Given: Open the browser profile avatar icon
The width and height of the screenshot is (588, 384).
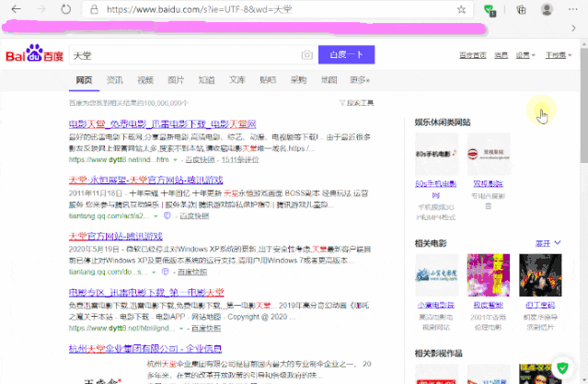Looking at the screenshot, I should click(x=546, y=9).
